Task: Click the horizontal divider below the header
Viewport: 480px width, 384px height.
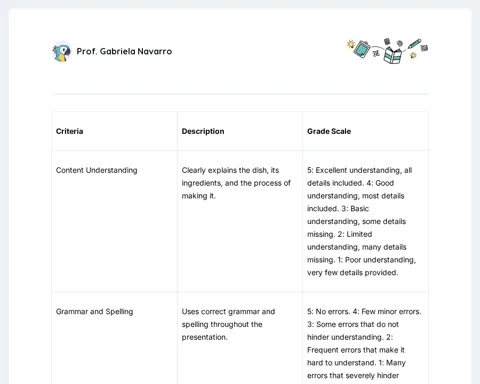Action: (240, 94)
